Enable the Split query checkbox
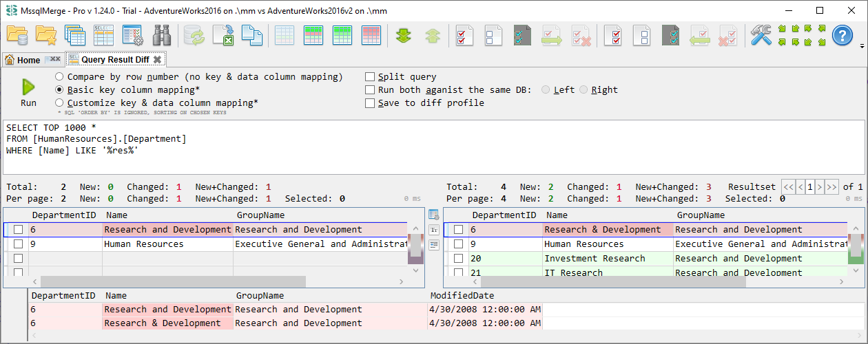Image resolution: width=868 pixels, height=344 pixels. (x=371, y=77)
